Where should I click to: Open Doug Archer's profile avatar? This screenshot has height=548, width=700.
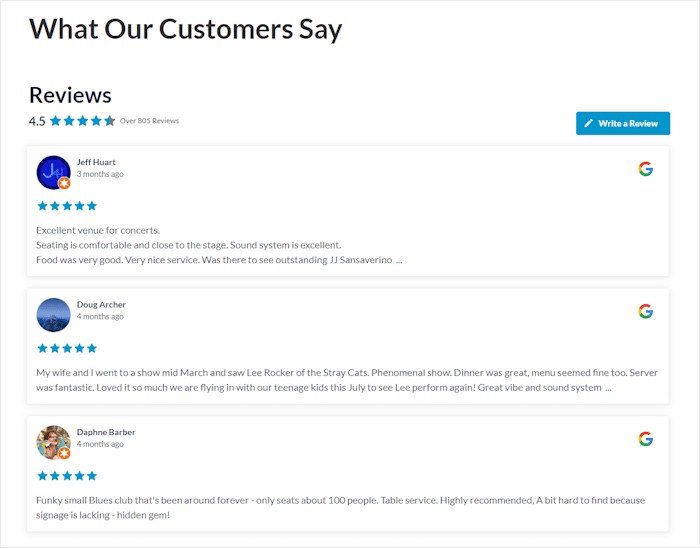[x=53, y=314]
